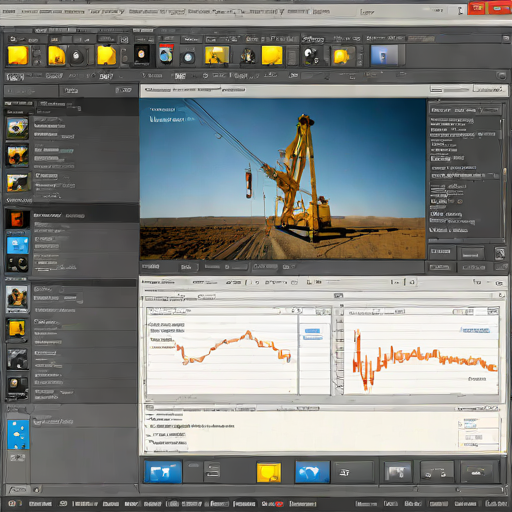Toggle the top blue highlighted option beside left chart
This screenshot has width=512, height=512.
312,331
